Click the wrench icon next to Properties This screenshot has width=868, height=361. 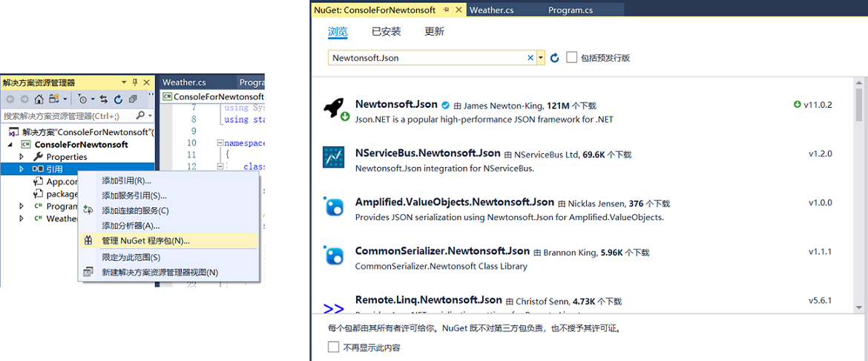point(38,157)
